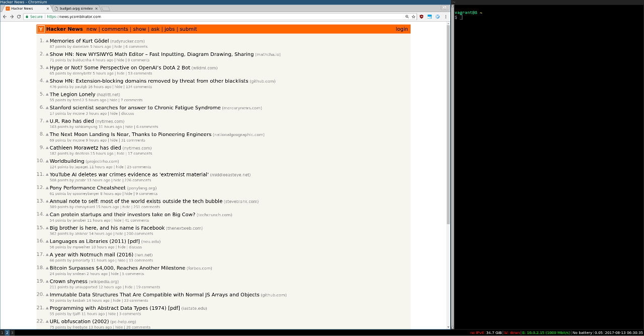Upvote 'U.R. Rao has died'
Viewport: 644px width, 336px height.
point(47,121)
